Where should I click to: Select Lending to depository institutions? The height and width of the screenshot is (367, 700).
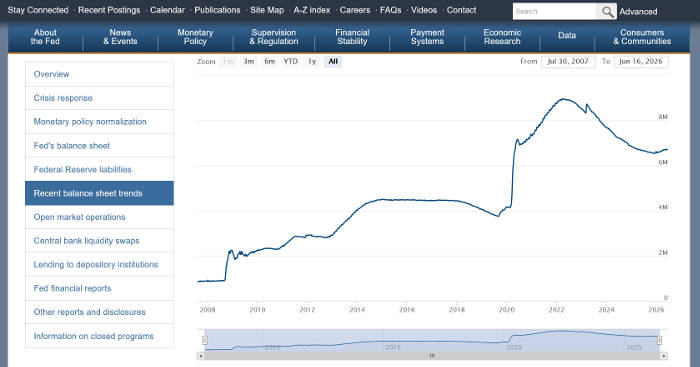point(99,265)
